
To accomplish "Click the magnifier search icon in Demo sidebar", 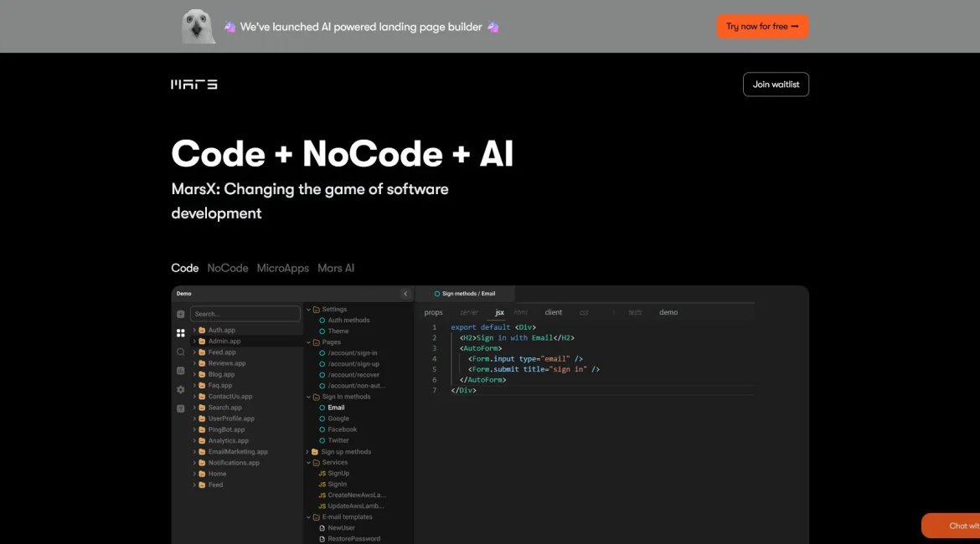I will [x=181, y=352].
